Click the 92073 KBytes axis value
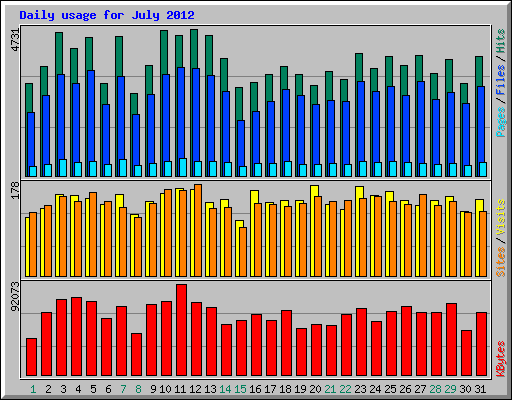 click(x=16, y=296)
